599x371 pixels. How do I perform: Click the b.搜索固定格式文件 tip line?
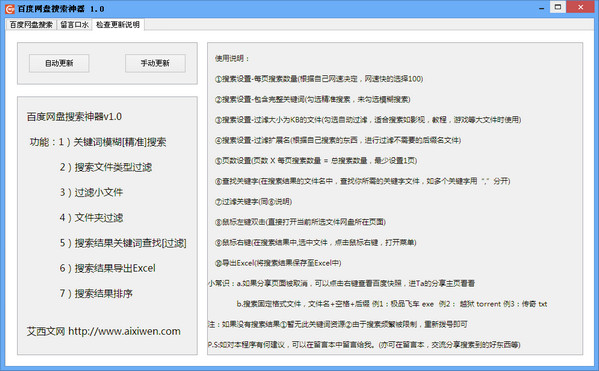pos(392,304)
